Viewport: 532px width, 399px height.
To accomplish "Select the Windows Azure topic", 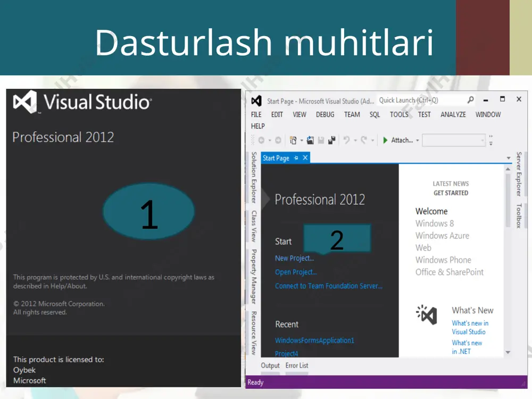I will [442, 236].
